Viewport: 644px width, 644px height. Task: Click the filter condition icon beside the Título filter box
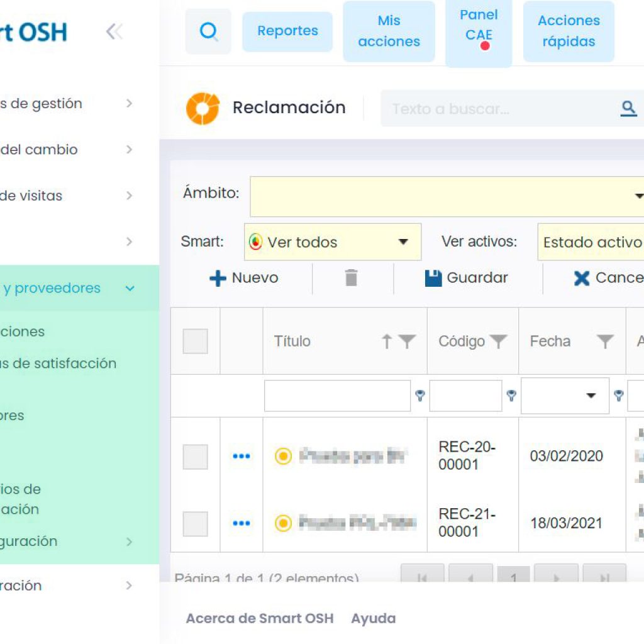click(419, 396)
